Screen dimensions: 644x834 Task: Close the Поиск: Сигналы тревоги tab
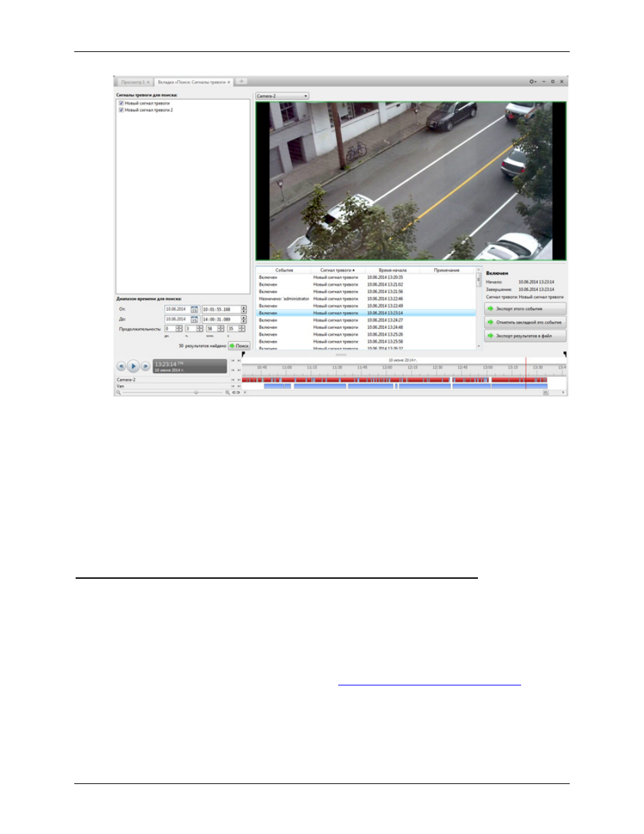pyautogui.click(x=229, y=82)
